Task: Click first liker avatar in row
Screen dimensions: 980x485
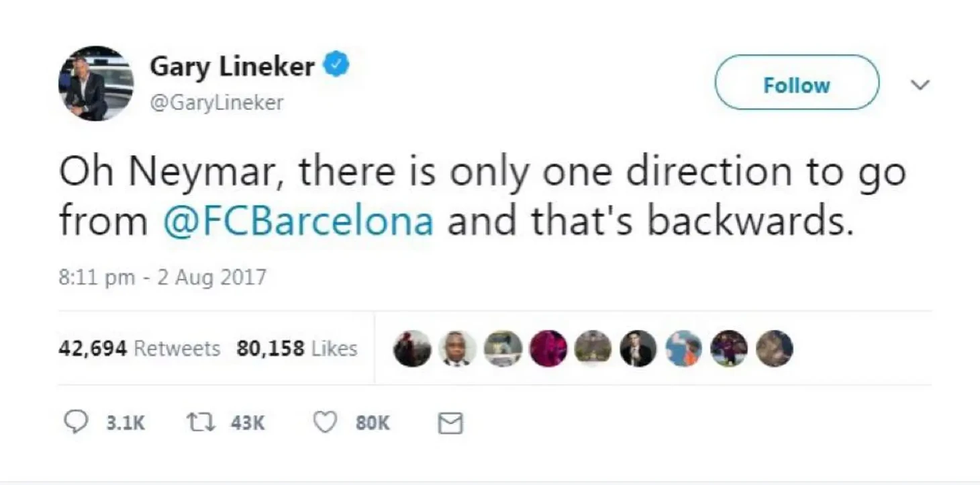Action: (x=412, y=349)
